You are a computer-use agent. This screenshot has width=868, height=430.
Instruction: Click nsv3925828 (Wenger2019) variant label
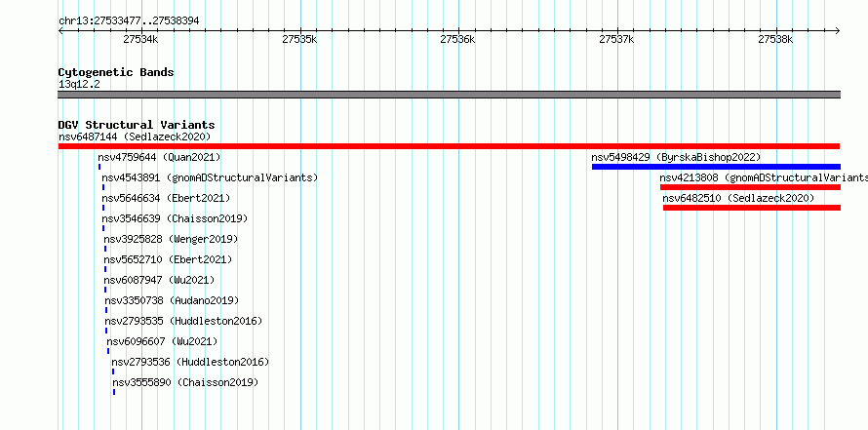tap(171, 239)
